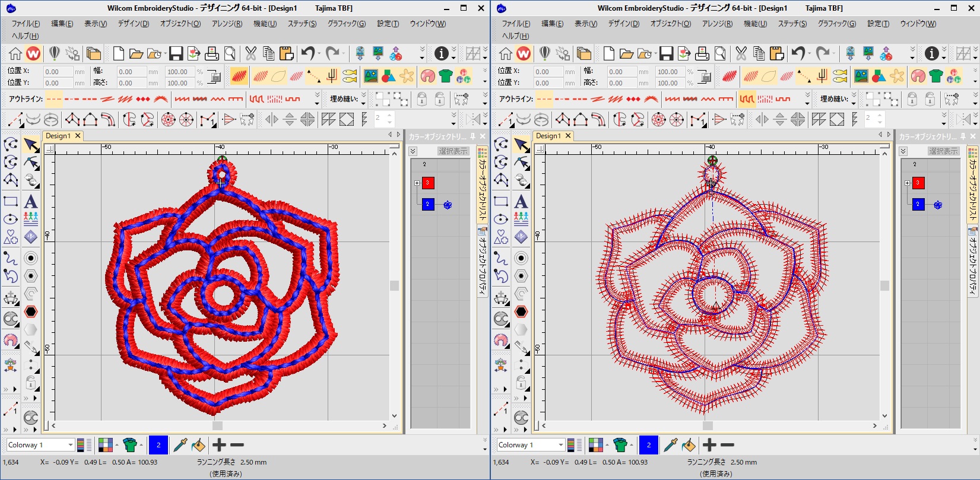Click the Paste clipboard icon in left window
The image size is (980, 480).
(286, 54)
